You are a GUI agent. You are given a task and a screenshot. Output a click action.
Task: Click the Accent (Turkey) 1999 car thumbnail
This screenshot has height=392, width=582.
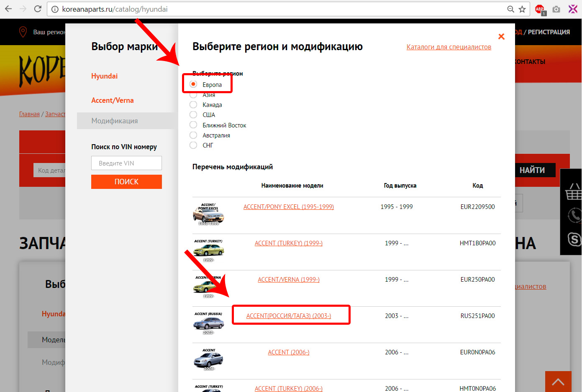pos(208,251)
